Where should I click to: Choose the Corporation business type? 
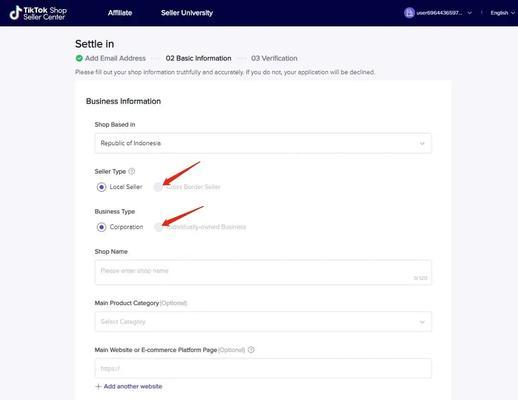coord(101,227)
